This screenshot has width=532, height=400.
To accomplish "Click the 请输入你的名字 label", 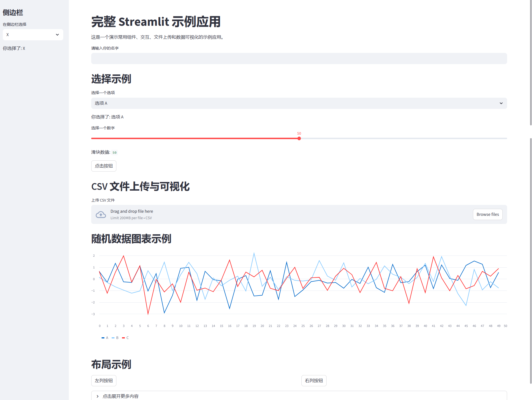I will coord(105,48).
